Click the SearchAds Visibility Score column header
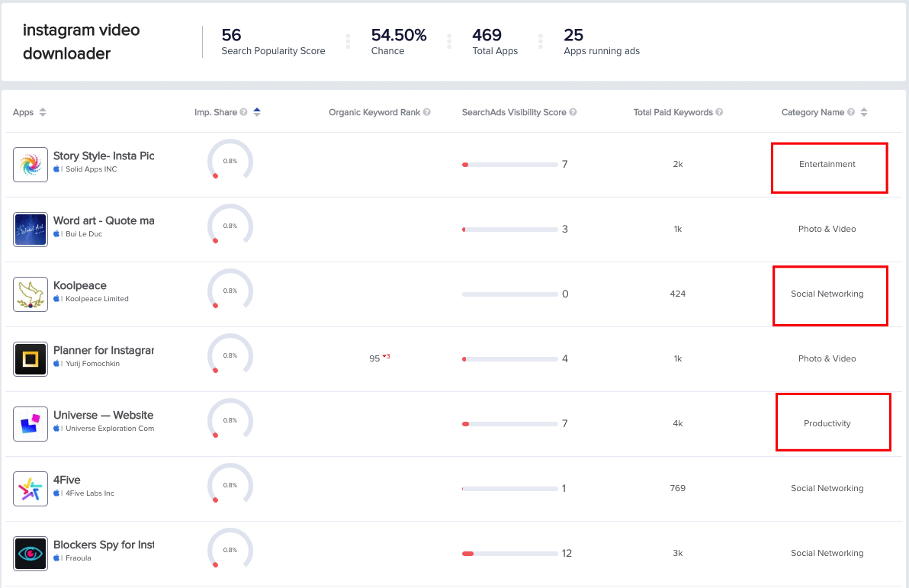The image size is (909, 588). (x=514, y=113)
